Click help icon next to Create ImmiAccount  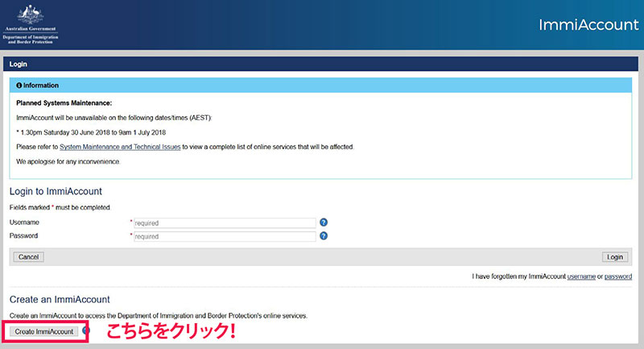tap(86, 330)
